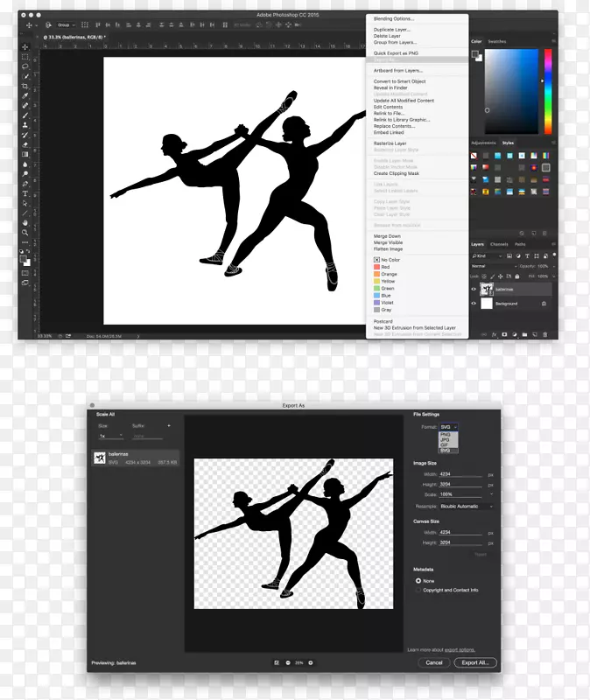The height and width of the screenshot is (700, 590).
Task: Open the Format dropdown showing SVG
Action: pos(448,427)
